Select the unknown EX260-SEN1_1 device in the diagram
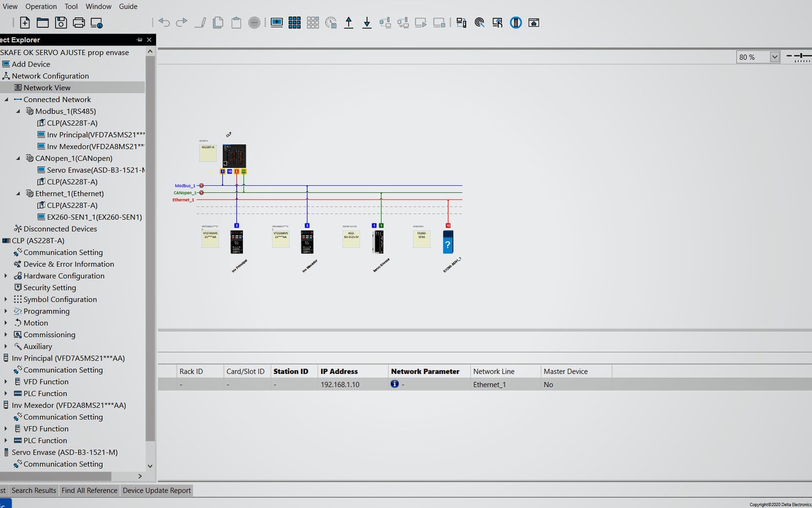Viewport: 812px width, 508px height. tap(448, 242)
